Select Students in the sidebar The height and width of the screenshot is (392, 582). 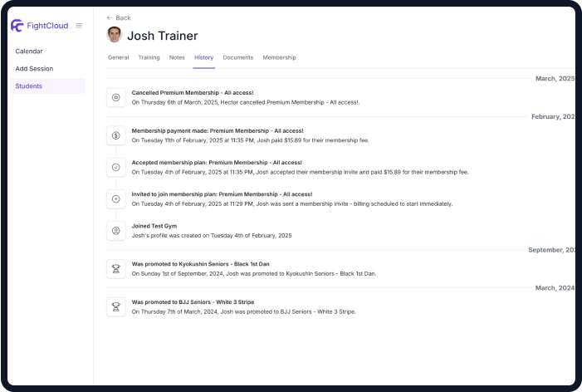tap(29, 86)
